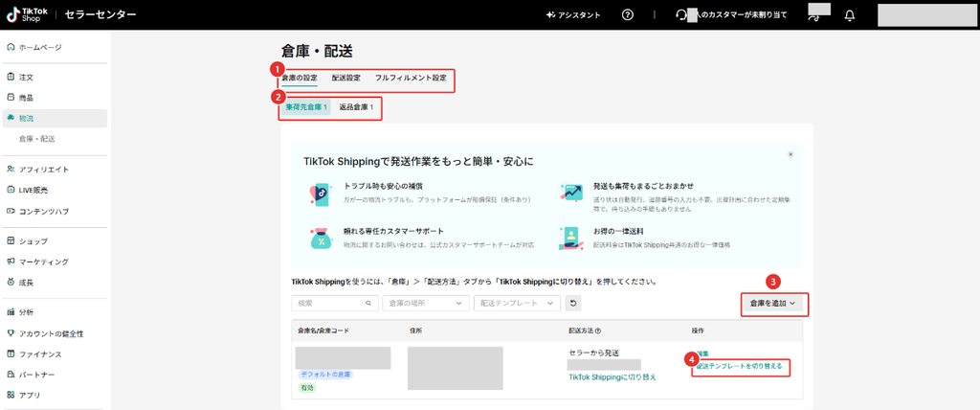This screenshot has width=980, height=410.
Task: Click the 注文 clipboard icon
Action: [11, 77]
